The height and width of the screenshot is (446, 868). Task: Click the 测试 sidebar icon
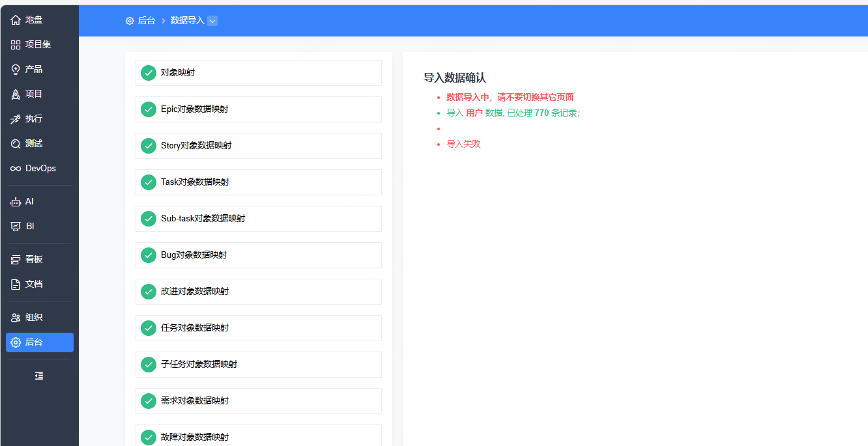16,144
